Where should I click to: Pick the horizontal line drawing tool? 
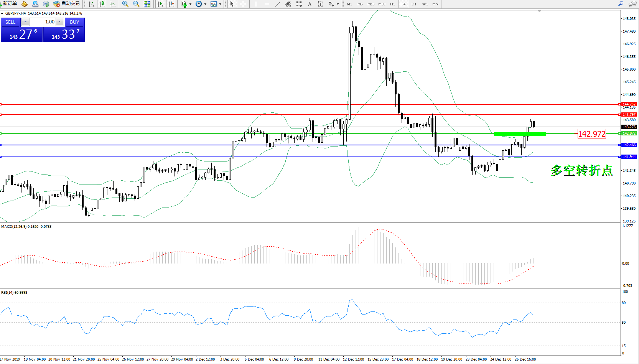click(x=267, y=4)
